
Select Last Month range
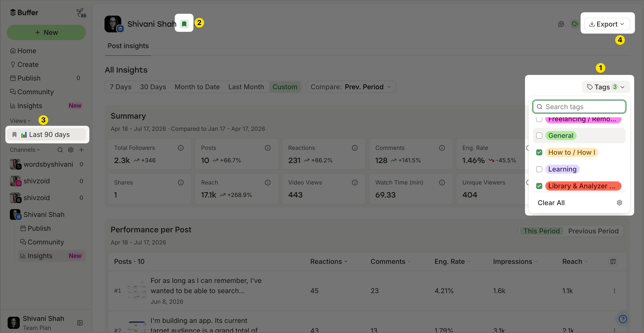click(246, 87)
